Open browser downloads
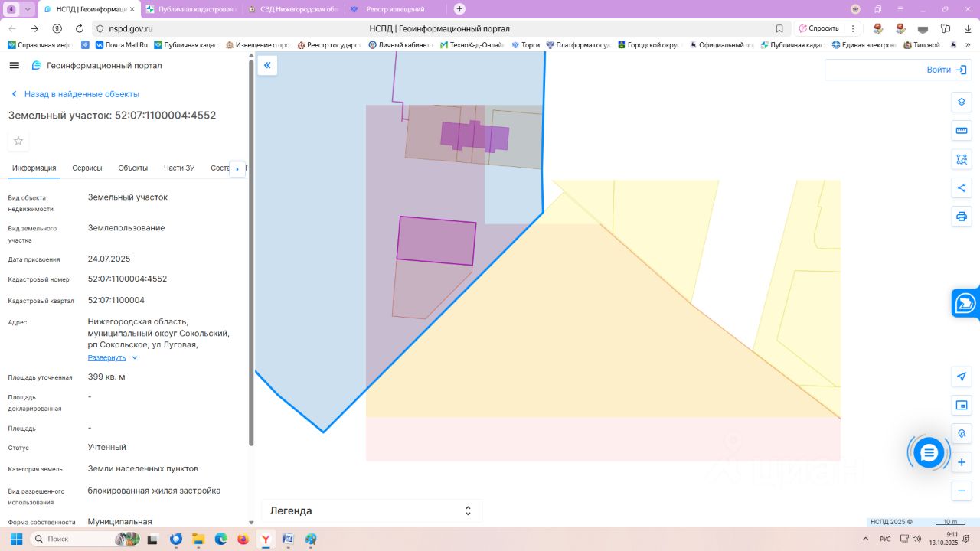Viewport: 980px width, 551px height. [966, 28]
